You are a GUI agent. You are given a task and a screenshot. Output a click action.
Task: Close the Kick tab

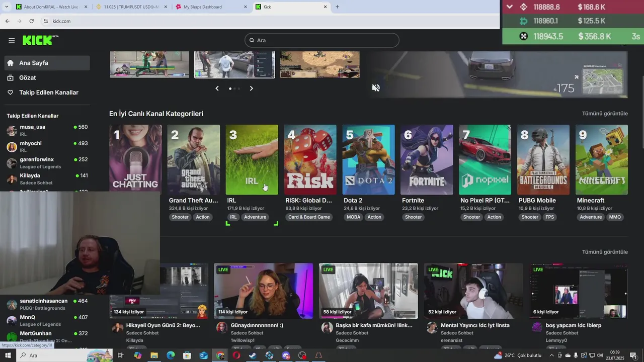click(325, 7)
